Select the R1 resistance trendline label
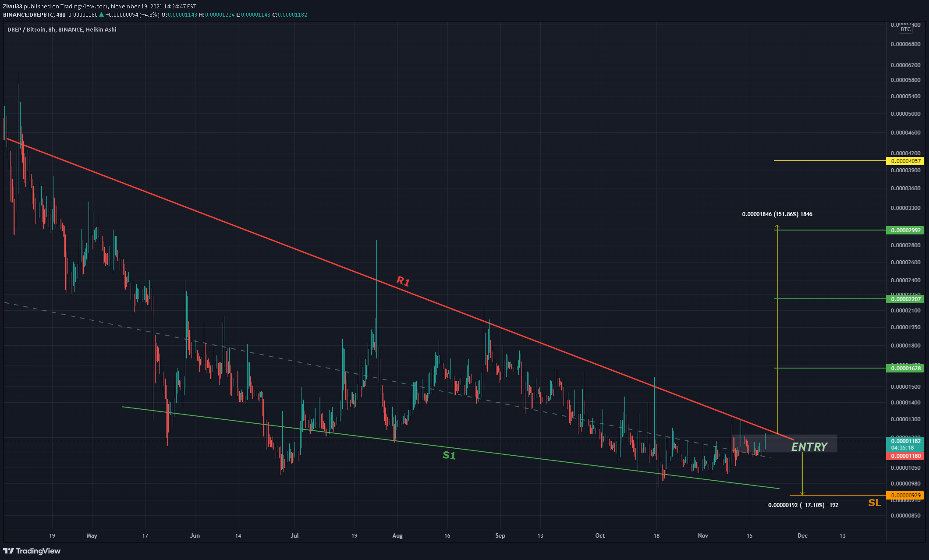The height and width of the screenshot is (560, 929). click(403, 281)
